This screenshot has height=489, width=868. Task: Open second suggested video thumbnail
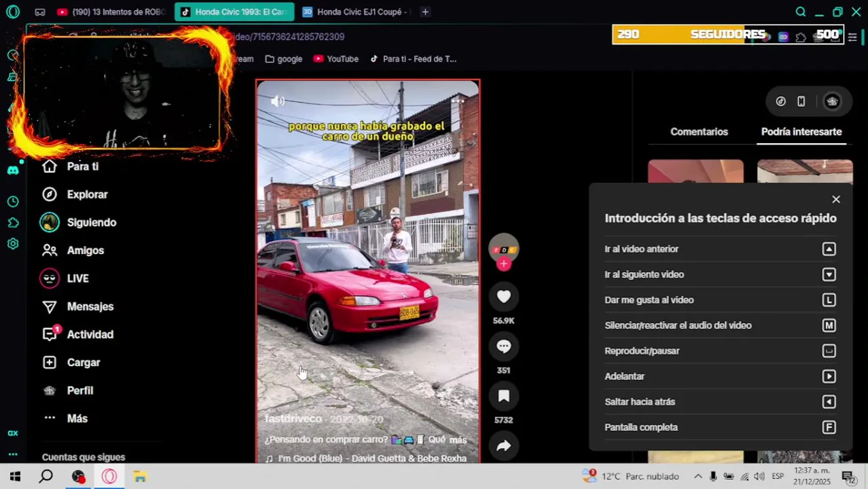coord(805,171)
